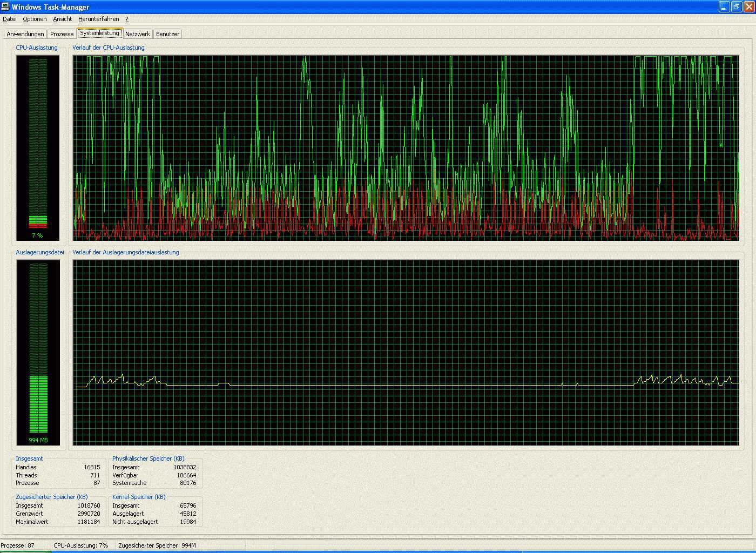
Task: Close the Windows Task Manager window
Action: 748,6
